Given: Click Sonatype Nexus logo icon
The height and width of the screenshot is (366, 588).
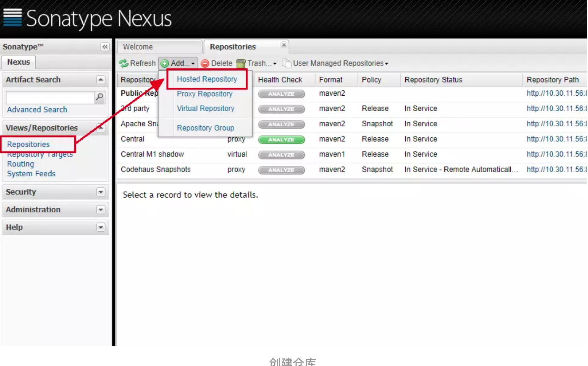Looking at the screenshot, I should click(13, 18).
